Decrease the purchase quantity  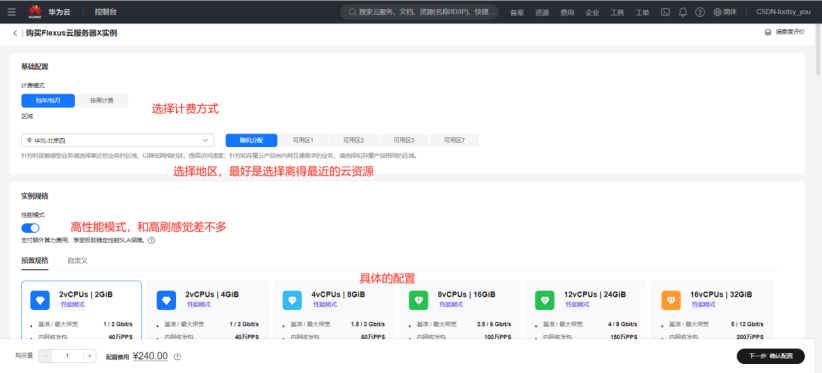45,356
